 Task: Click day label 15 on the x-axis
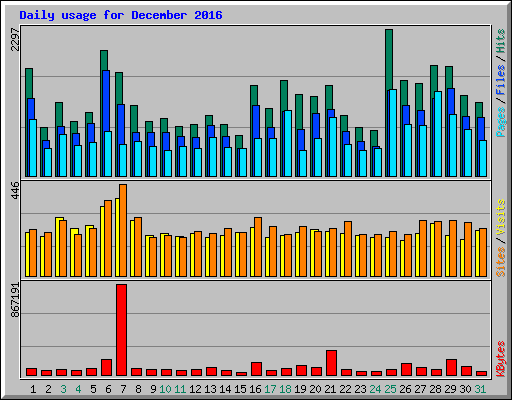coord(240,389)
